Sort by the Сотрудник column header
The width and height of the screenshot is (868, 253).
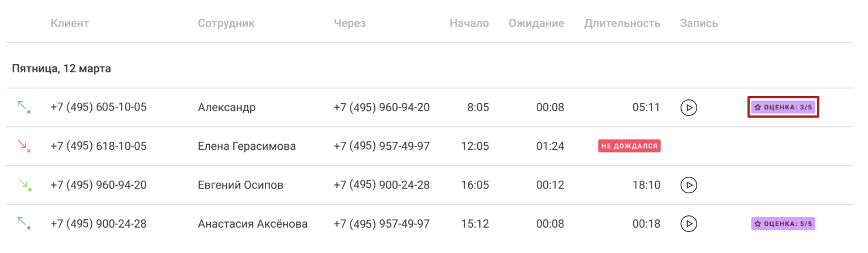pos(226,23)
